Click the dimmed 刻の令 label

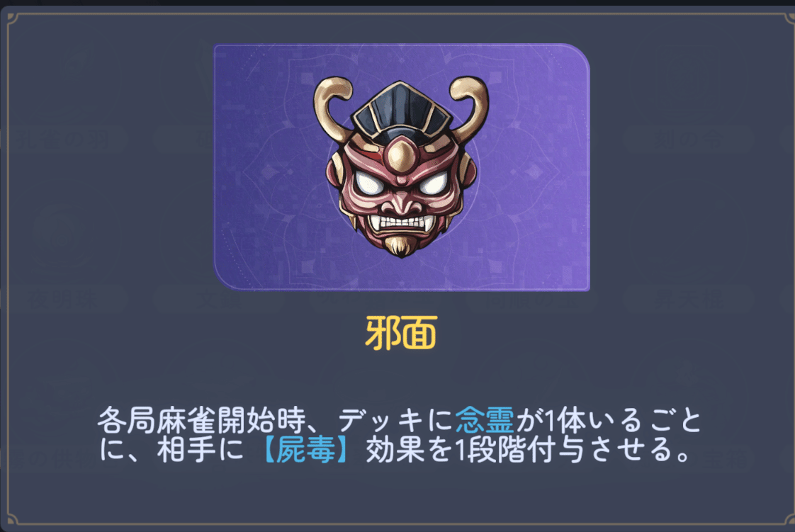[688, 139]
